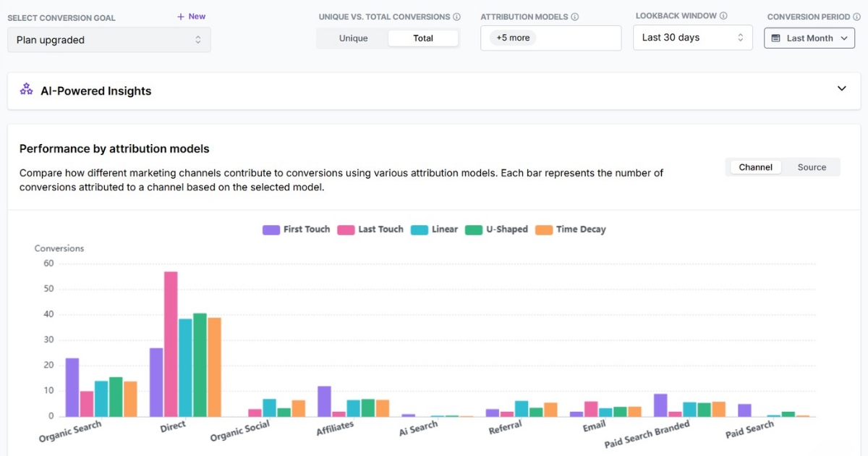Open the Plan upgraded conversion goal selector
The width and height of the screenshot is (868, 456).
(x=109, y=40)
